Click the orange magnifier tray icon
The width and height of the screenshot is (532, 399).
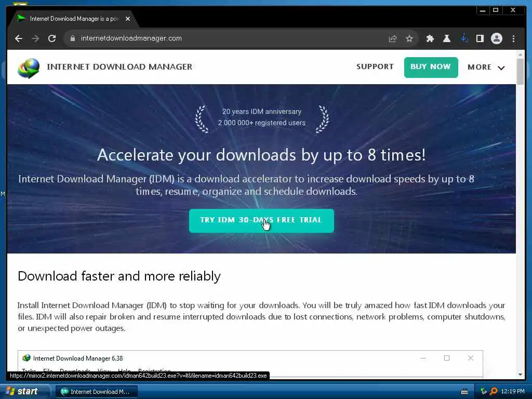point(494,392)
